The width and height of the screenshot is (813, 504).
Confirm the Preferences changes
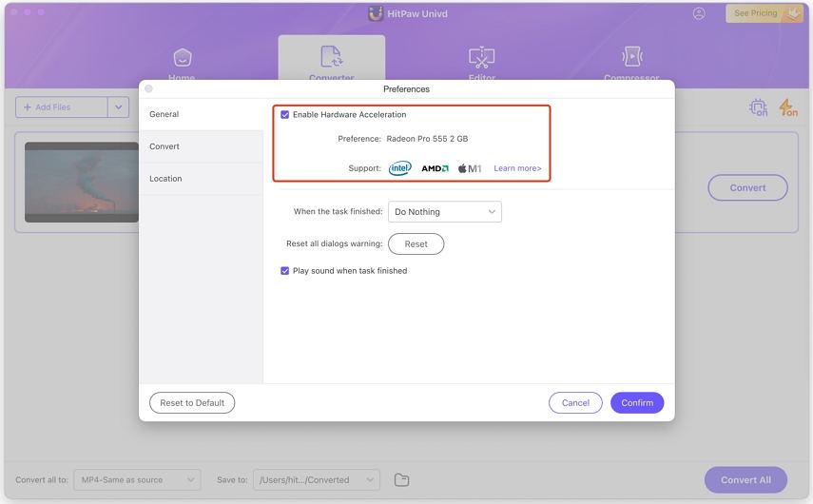[637, 403]
